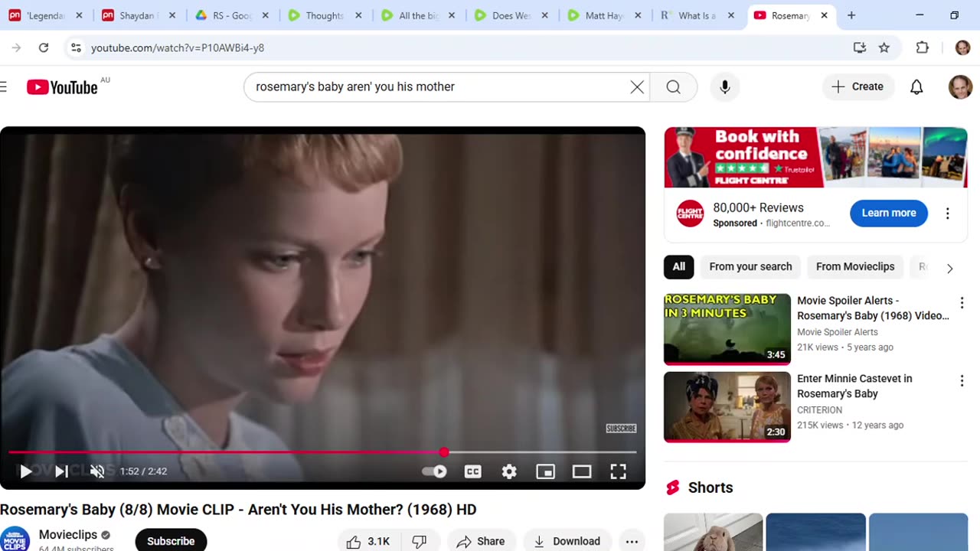View site information icon in address bar

76,47
